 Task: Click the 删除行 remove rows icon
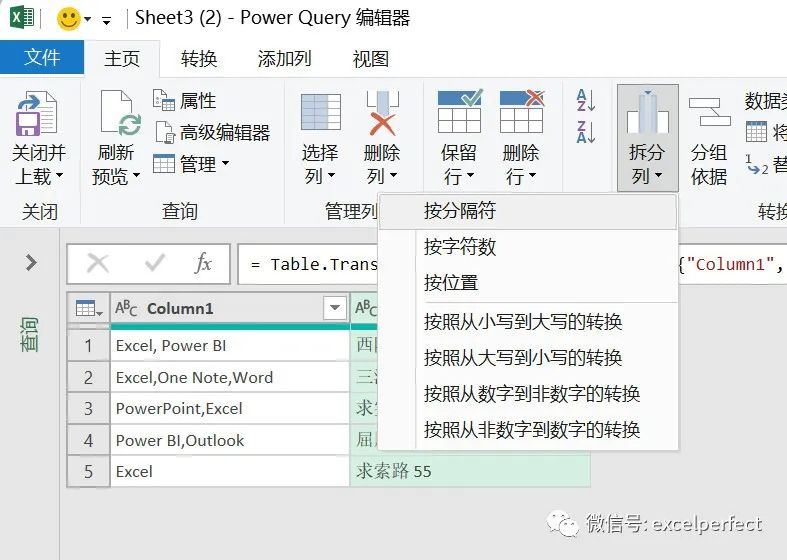pyautogui.click(x=521, y=111)
